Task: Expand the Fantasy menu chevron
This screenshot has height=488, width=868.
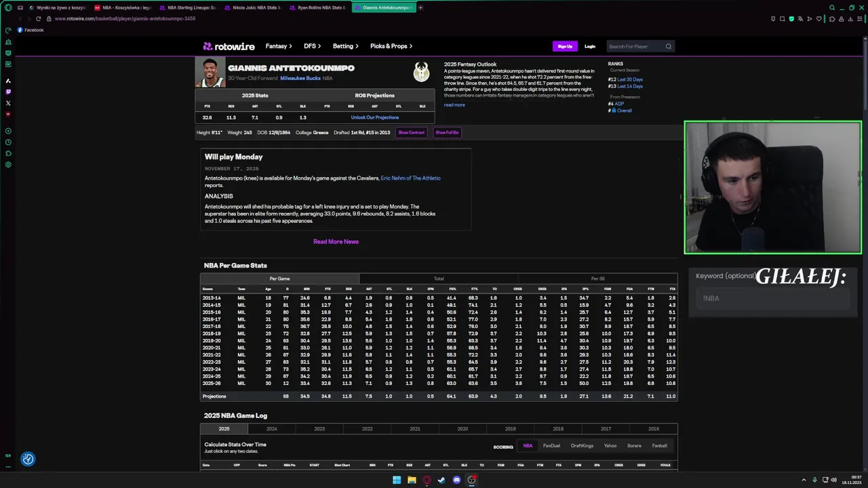Action: click(x=290, y=46)
